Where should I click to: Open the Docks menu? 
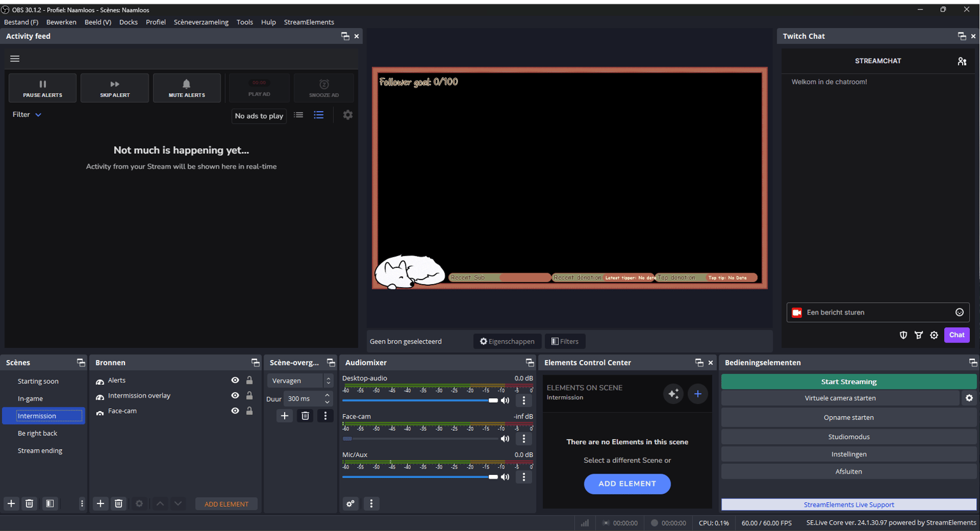coord(128,22)
